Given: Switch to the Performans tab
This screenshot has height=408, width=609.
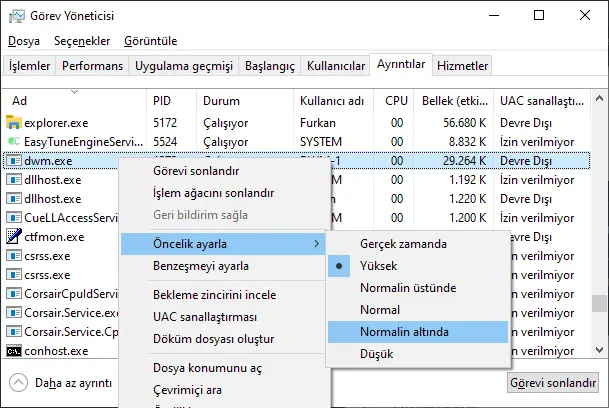Looking at the screenshot, I should click(x=92, y=66).
